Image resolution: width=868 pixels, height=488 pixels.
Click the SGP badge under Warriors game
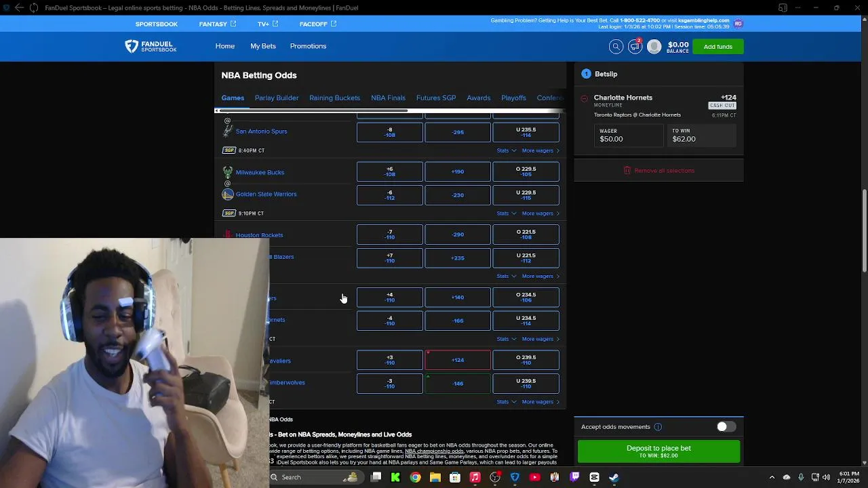click(x=229, y=213)
